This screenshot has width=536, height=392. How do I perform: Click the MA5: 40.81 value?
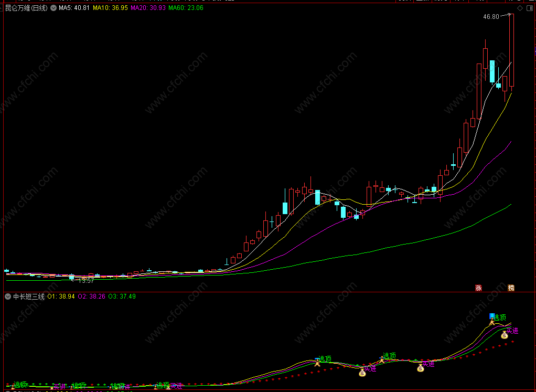coord(74,8)
